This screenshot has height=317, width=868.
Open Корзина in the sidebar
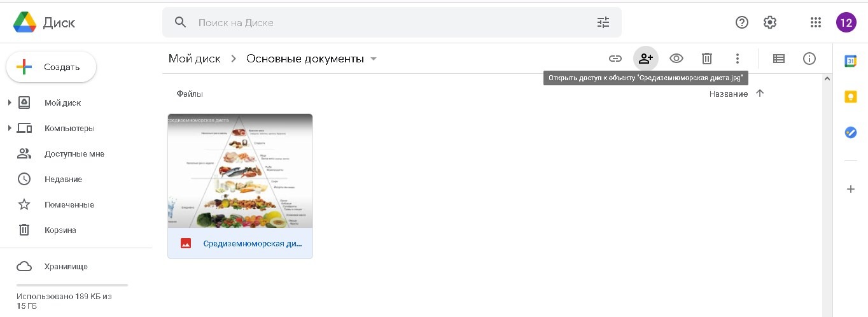point(60,230)
